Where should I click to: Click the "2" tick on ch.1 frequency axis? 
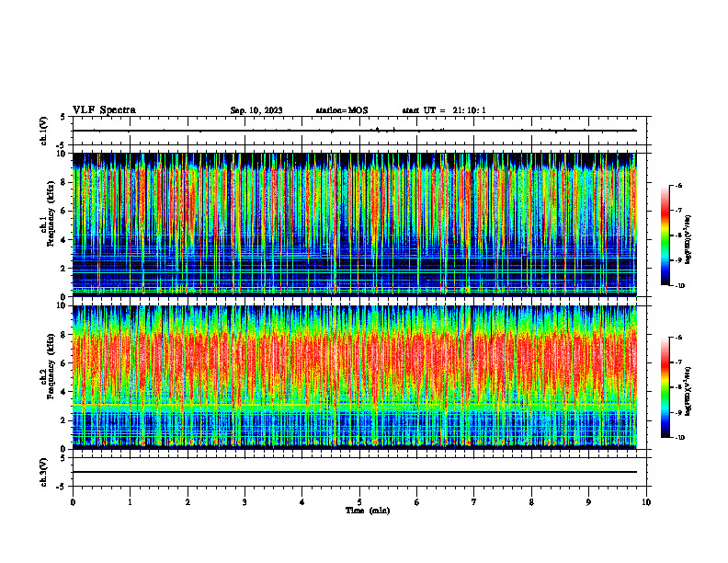[64, 268]
